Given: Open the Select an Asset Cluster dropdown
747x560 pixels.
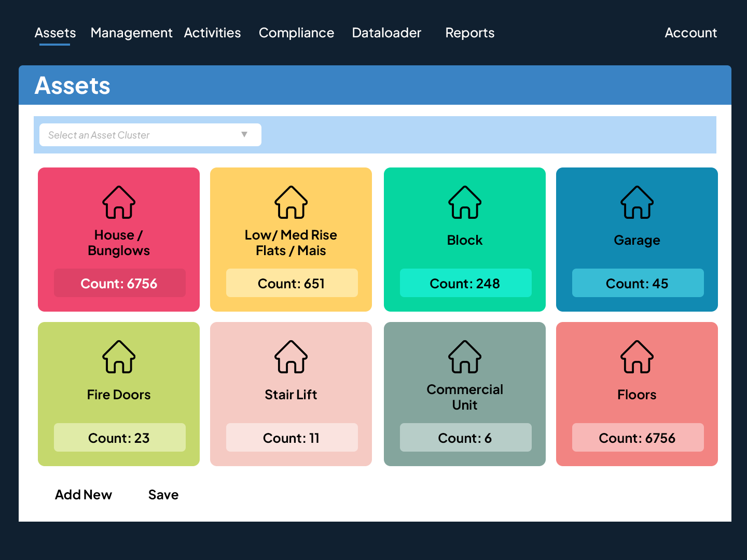Looking at the screenshot, I should tap(150, 135).
